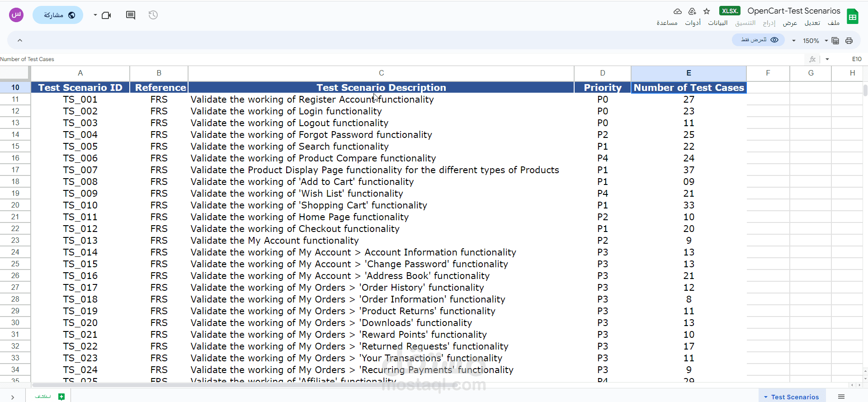868x402 pixels.
Task: Select test case count 09 cell
Action: pos(689,181)
